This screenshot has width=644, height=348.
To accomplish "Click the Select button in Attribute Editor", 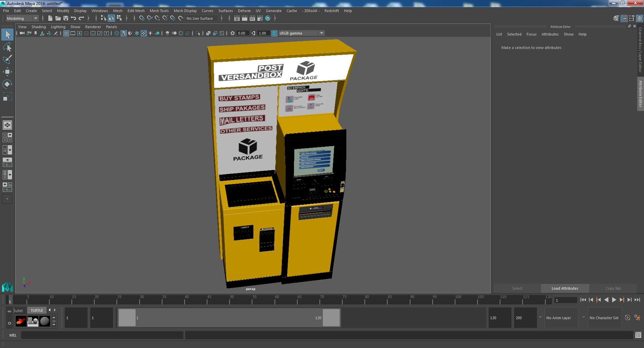I will pyautogui.click(x=517, y=288).
